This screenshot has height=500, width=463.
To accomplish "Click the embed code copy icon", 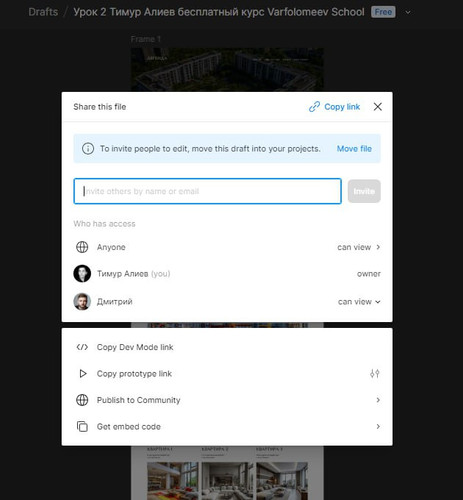I will pyautogui.click(x=82, y=426).
